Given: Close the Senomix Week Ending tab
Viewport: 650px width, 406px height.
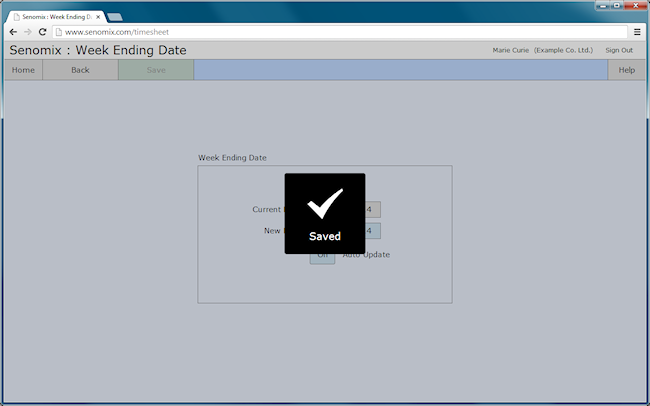Looking at the screenshot, I should tap(98, 17).
